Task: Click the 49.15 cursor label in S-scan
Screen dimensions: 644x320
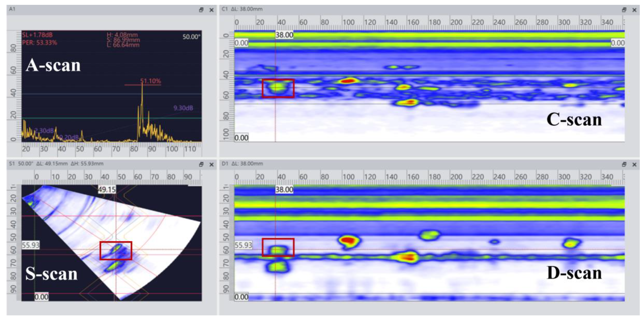Action: pos(107,190)
